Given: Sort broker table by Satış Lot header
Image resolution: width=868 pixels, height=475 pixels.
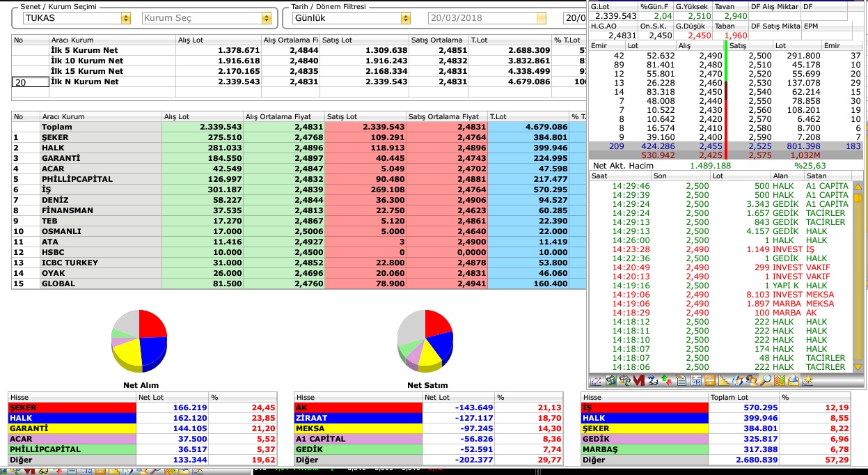Looking at the screenshot, I should (x=365, y=117).
